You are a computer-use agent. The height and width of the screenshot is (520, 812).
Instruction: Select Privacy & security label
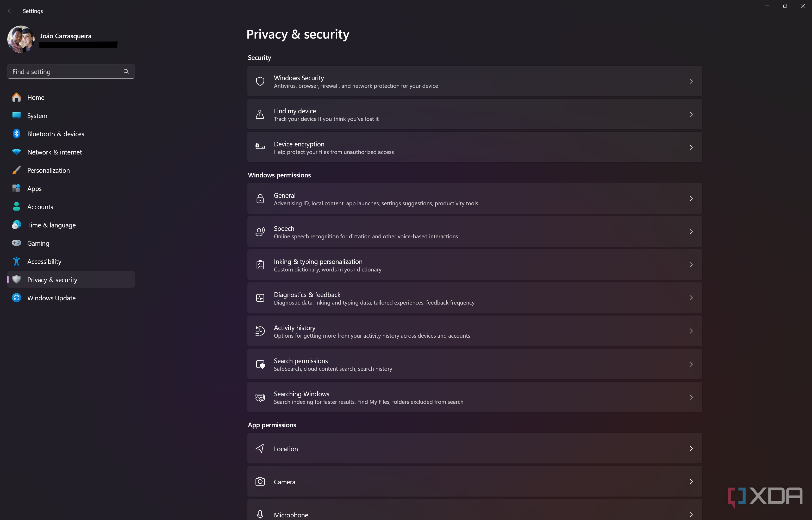[x=52, y=280]
